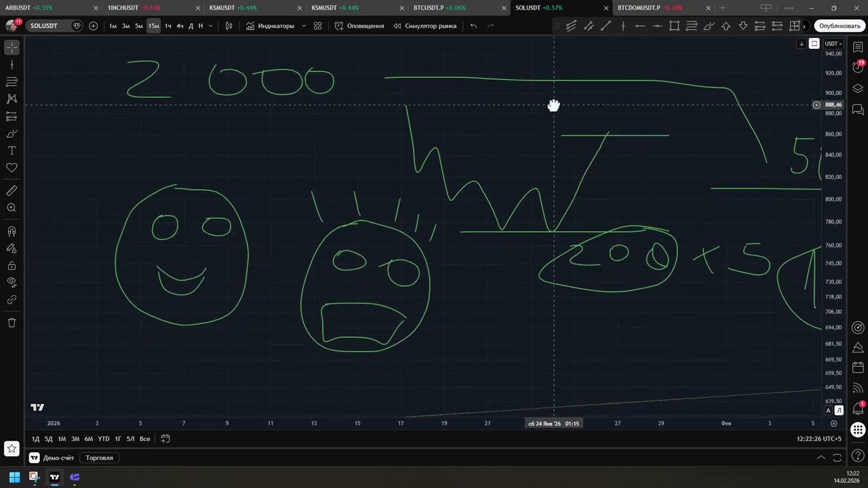Activate the zoom in tool
Viewport: 868px width, 488px height.
click(x=12, y=208)
